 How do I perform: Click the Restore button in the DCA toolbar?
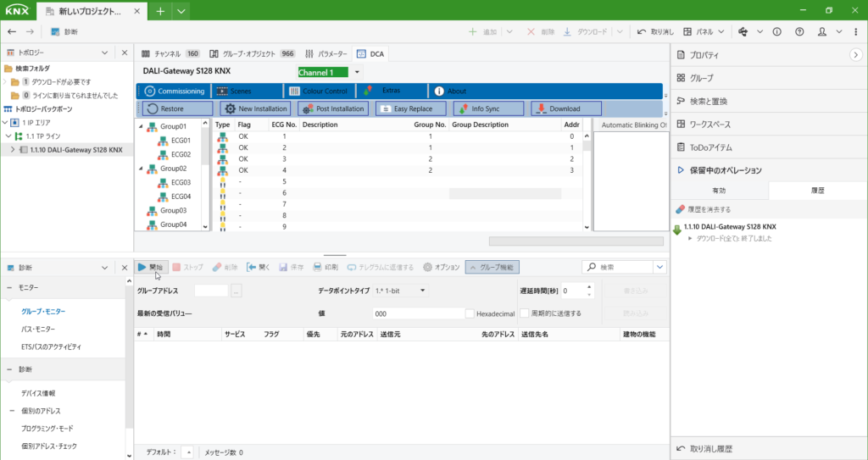177,108
